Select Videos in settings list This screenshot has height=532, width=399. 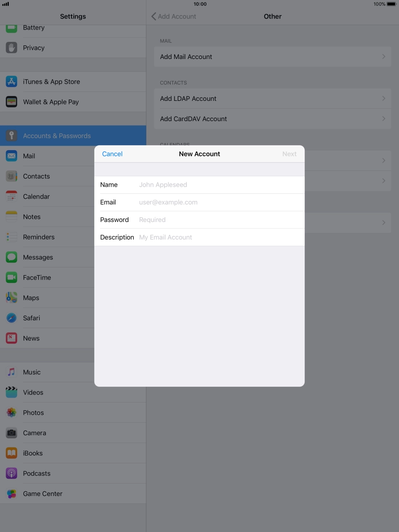coord(33,392)
